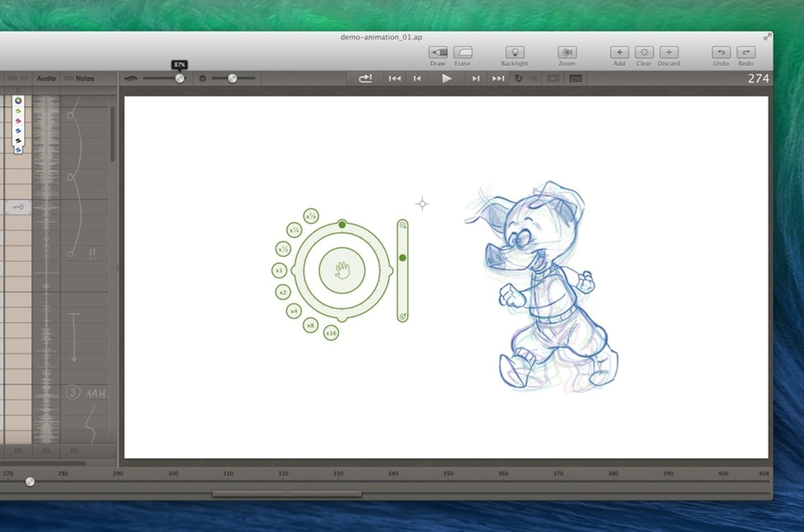This screenshot has height=532, width=804.
Task: Set zoom wheel speed to x16
Action: coord(331,333)
